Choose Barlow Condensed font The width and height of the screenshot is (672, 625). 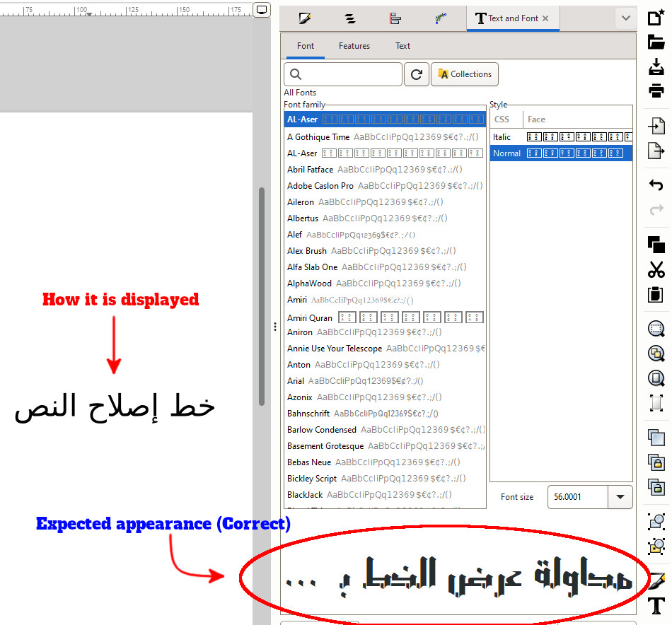[x=385, y=430]
